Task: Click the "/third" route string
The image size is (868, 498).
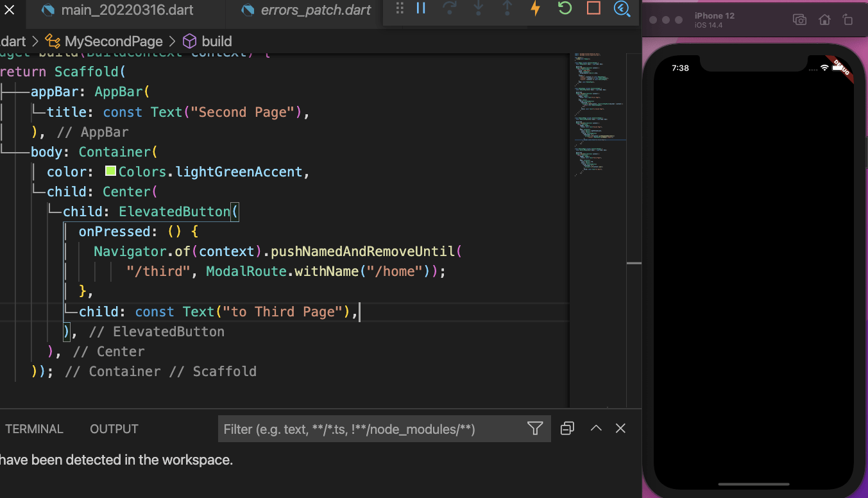Action: [158, 271]
